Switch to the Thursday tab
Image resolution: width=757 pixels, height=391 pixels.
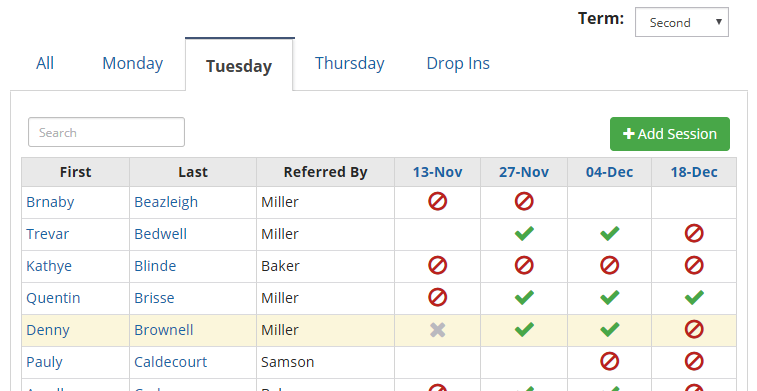click(x=350, y=63)
